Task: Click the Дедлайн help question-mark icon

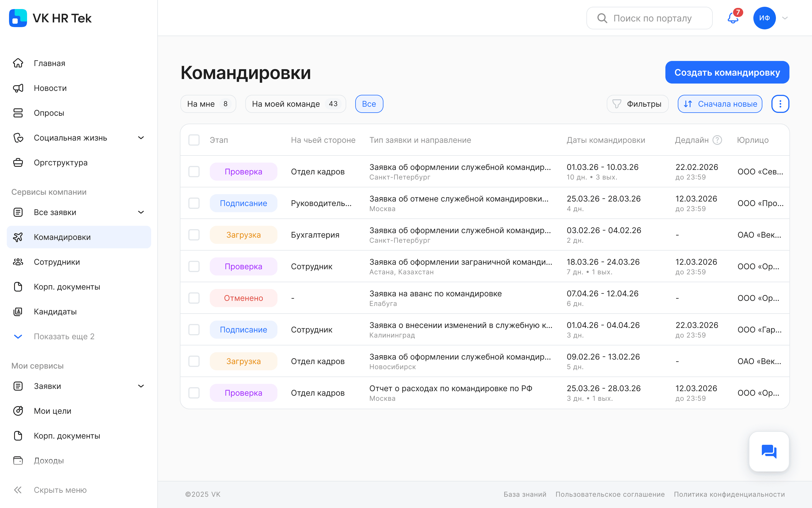Action: click(x=717, y=140)
